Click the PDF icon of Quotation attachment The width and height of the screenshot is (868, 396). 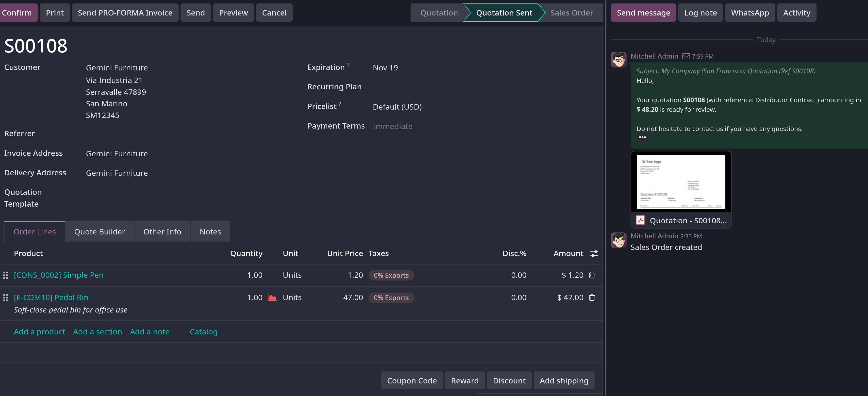[640, 220]
